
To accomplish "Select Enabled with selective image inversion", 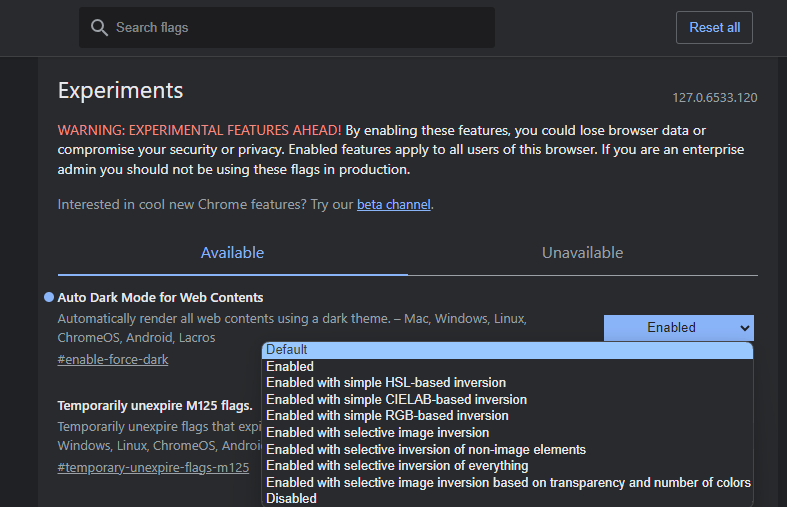I will (377, 433).
